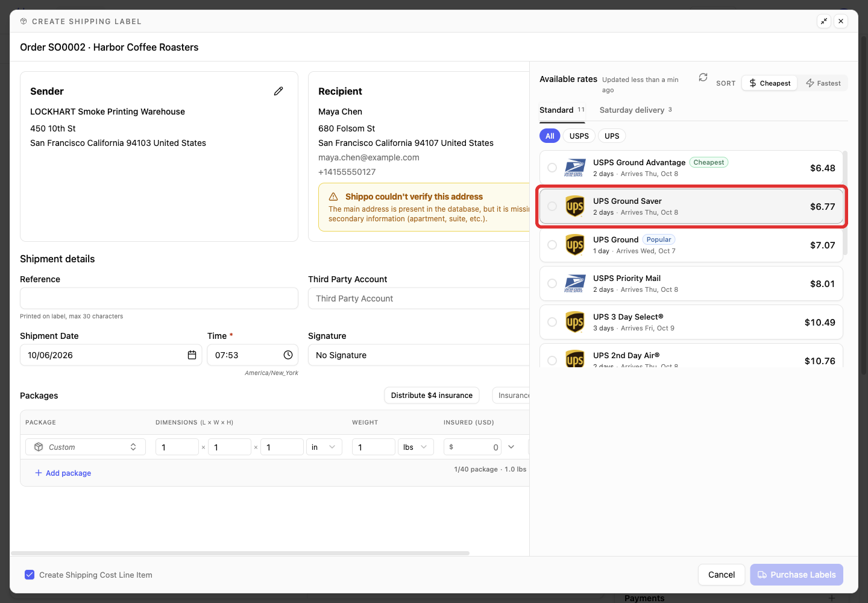This screenshot has width=868, height=603.
Task: Select USPS Ground Advantage radio button
Action: tap(552, 168)
